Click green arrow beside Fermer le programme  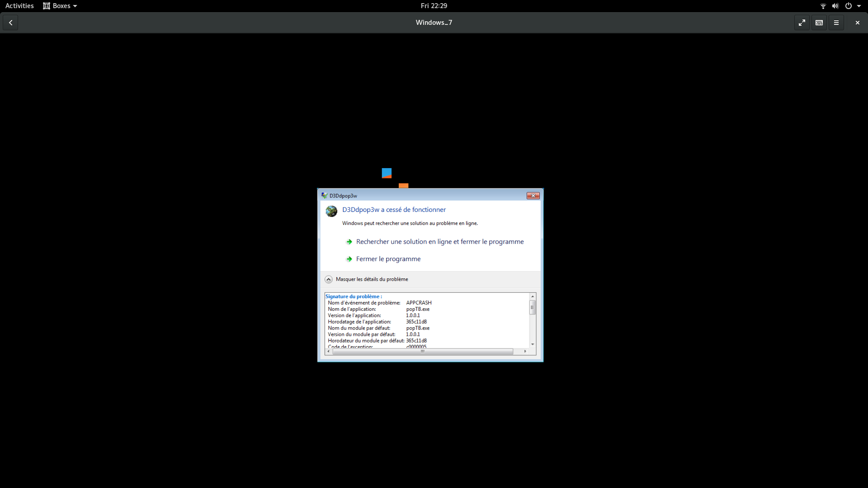click(x=349, y=259)
